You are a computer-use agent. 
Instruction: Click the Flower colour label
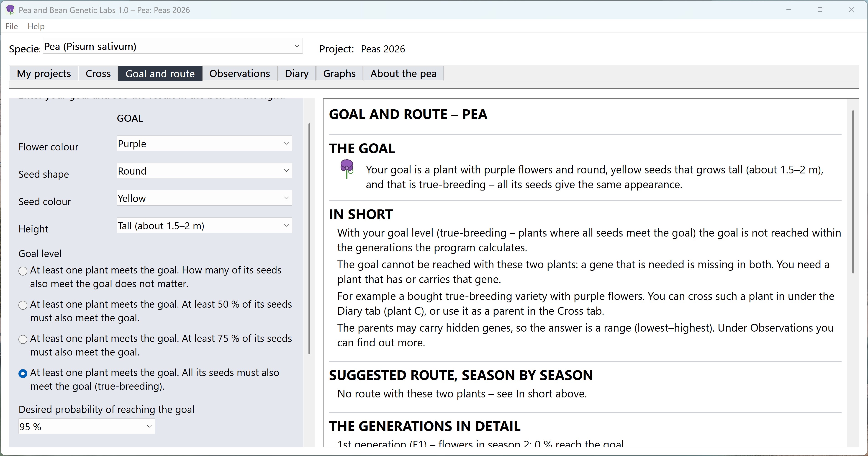[49, 147]
